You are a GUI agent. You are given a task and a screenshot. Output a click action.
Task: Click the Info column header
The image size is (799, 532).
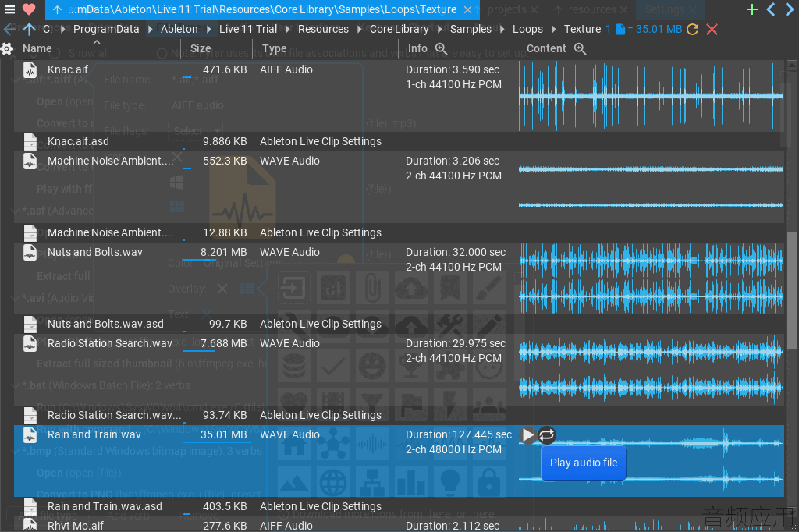(417, 48)
